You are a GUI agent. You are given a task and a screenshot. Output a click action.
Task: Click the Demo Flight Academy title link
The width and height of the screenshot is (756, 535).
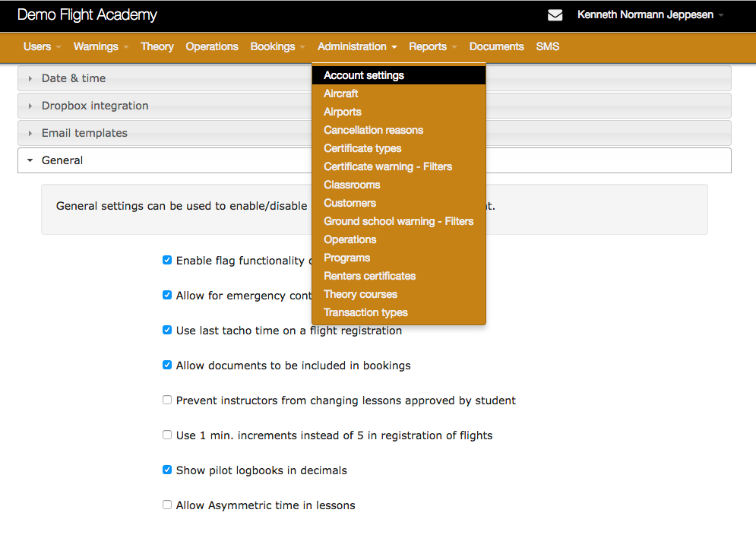coord(87,15)
